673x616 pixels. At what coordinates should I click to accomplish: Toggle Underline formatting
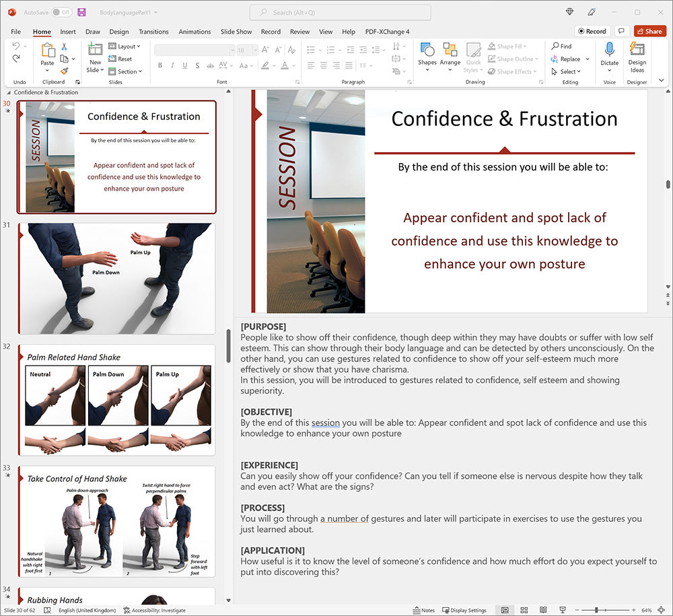click(x=185, y=65)
